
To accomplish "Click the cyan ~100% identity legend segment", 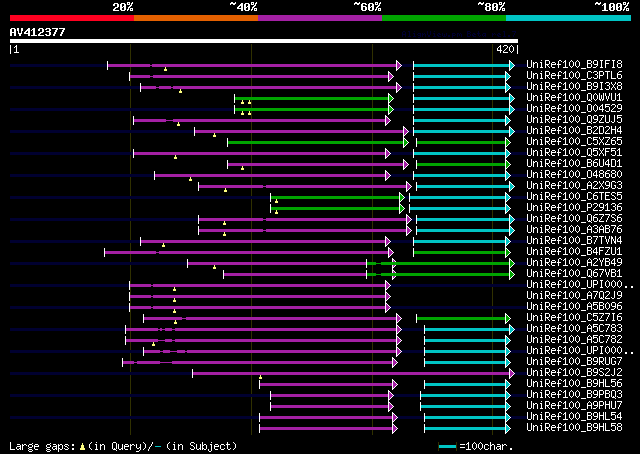I will [x=569, y=18].
